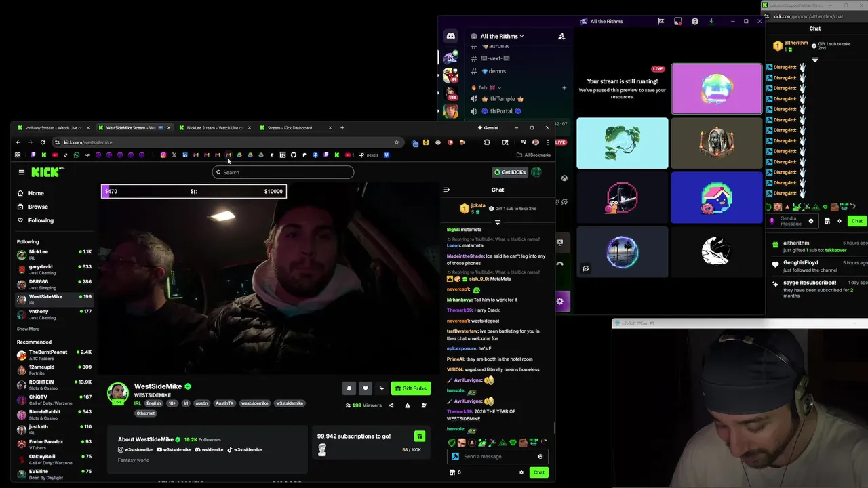Click the purple user settings gear in Discord
The height and width of the screenshot is (488, 868).
(560, 301)
